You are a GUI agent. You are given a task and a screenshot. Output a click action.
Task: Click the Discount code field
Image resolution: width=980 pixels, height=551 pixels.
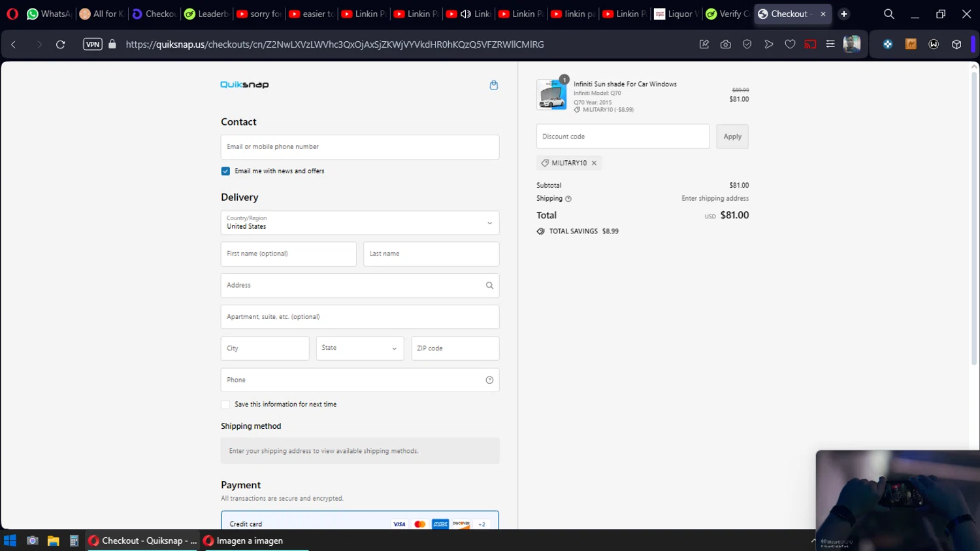[x=623, y=137]
